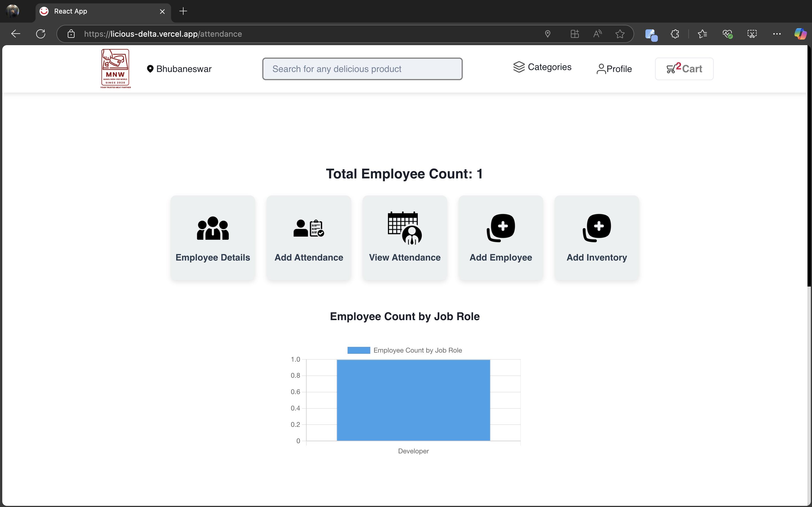This screenshot has width=812, height=507.
Task: Select the Bhubaneswar location picker
Action: point(179,69)
